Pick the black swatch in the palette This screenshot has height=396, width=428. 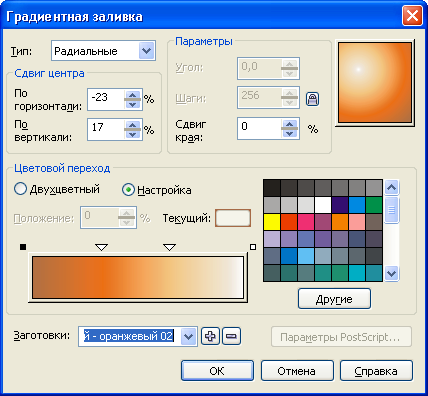point(272,188)
